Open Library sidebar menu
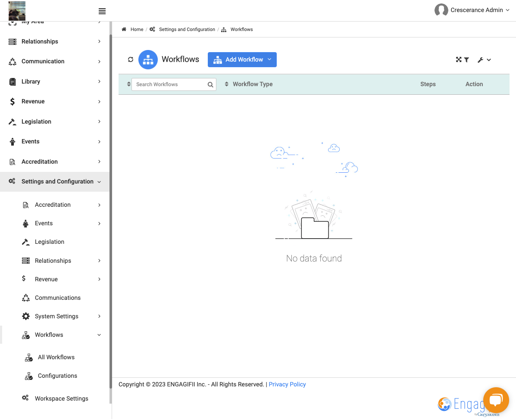This screenshot has height=420, width=516. [55, 81]
